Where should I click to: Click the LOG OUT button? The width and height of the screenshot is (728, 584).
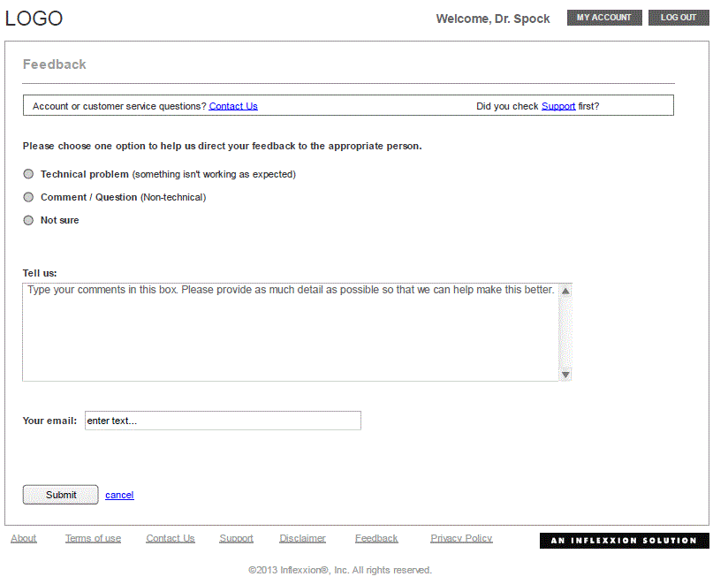coord(679,18)
